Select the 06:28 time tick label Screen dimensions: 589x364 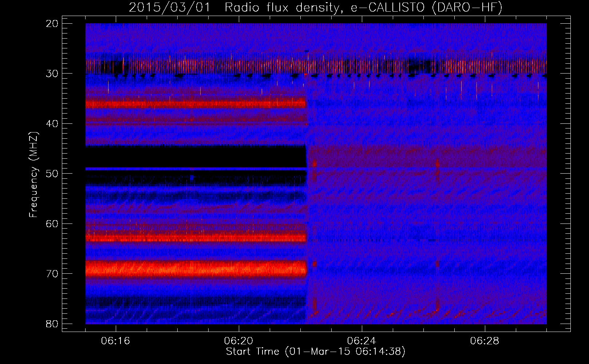[x=485, y=341]
